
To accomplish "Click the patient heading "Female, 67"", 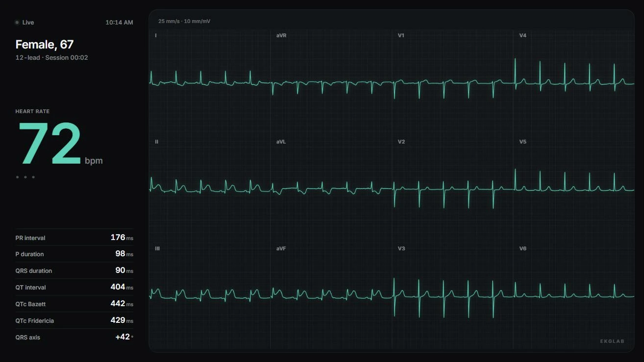I will tap(45, 45).
